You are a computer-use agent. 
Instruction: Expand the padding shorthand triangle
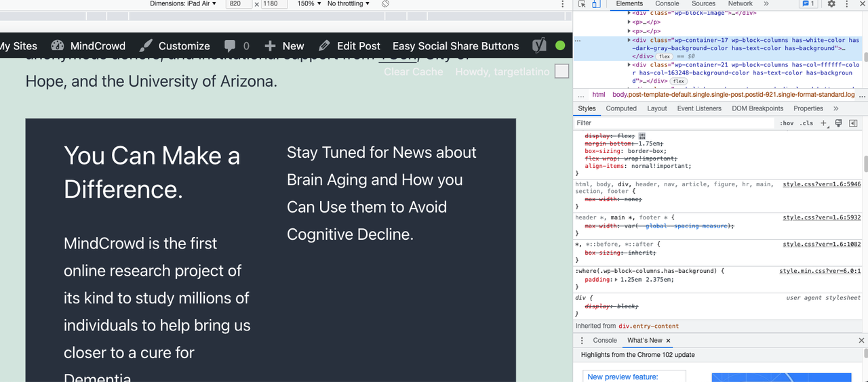coord(617,279)
